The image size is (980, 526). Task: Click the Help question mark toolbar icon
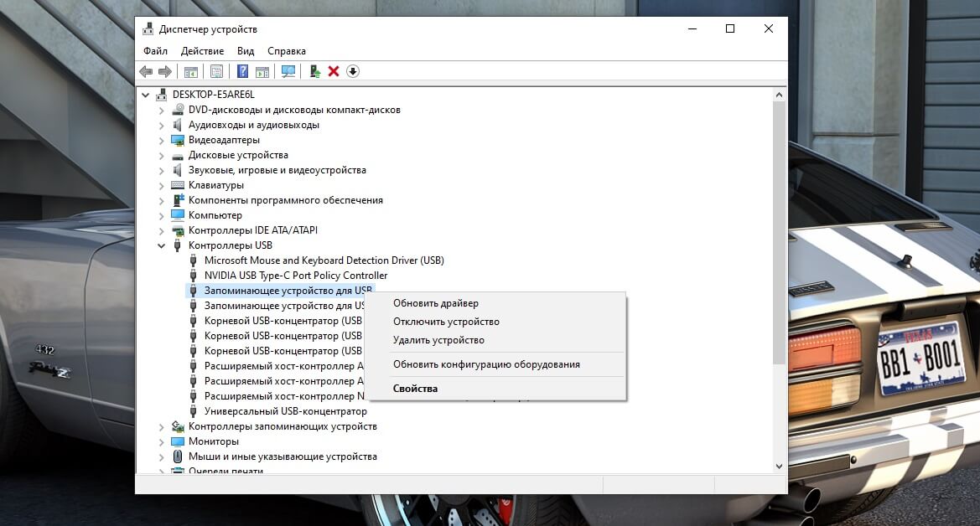click(242, 71)
